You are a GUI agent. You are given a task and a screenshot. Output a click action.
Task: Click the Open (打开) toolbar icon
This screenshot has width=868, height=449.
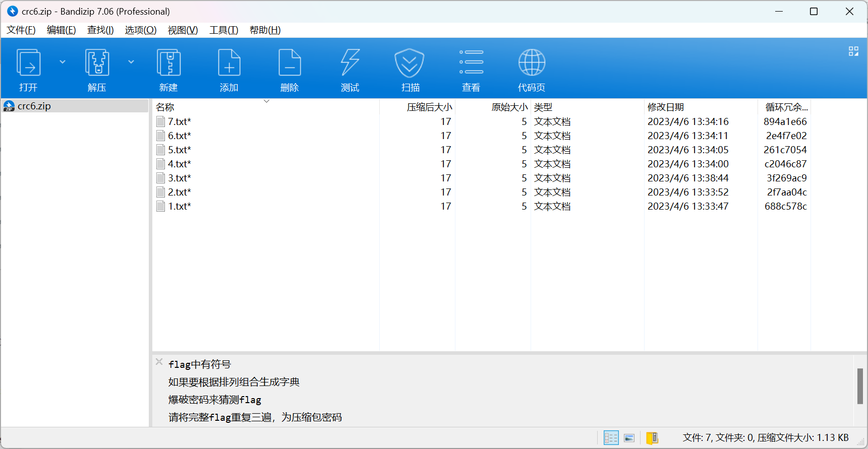(28, 63)
